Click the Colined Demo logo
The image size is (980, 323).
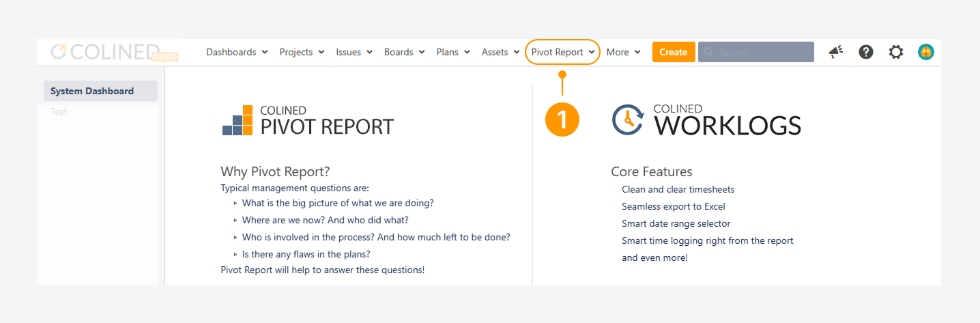(x=115, y=53)
